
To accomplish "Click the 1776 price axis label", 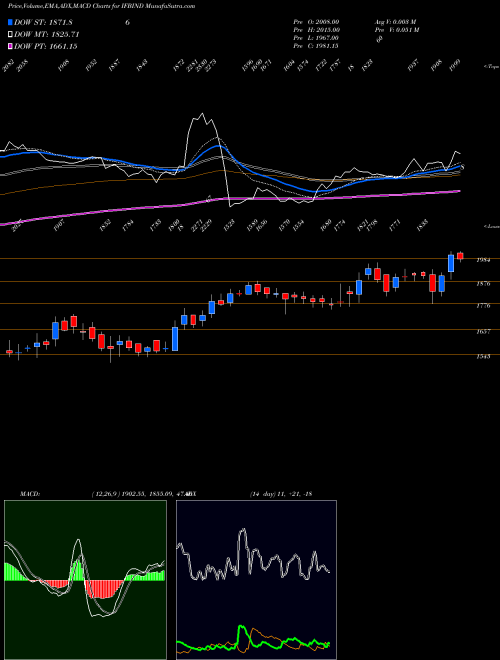I will (483, 306).
